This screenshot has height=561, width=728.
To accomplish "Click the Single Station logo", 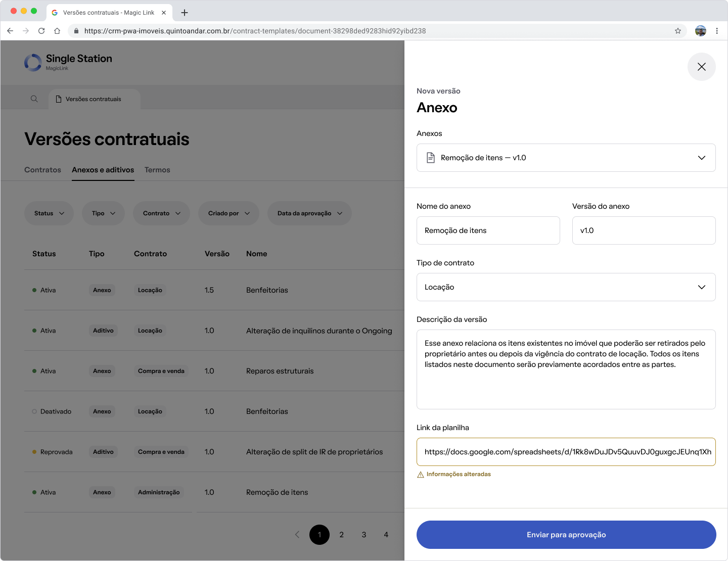I will pyautogui.click(x=68, y=62).
